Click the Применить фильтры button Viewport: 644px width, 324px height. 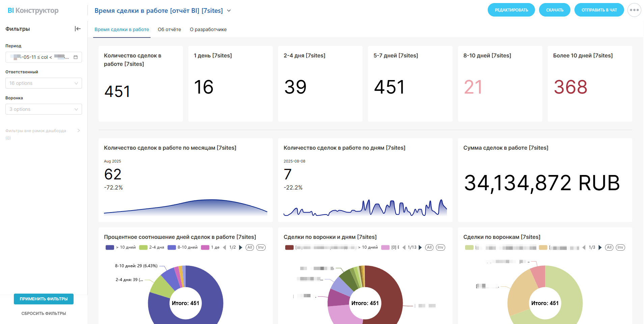(x=44, y=299)
